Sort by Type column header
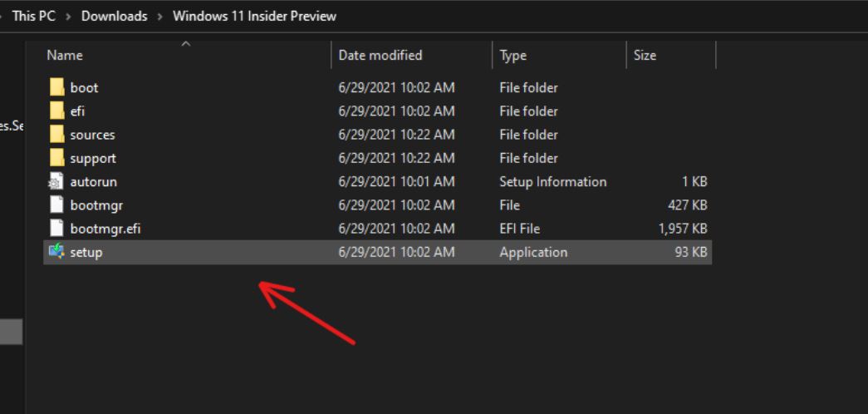868x414 pixels. tap(512, 56)
